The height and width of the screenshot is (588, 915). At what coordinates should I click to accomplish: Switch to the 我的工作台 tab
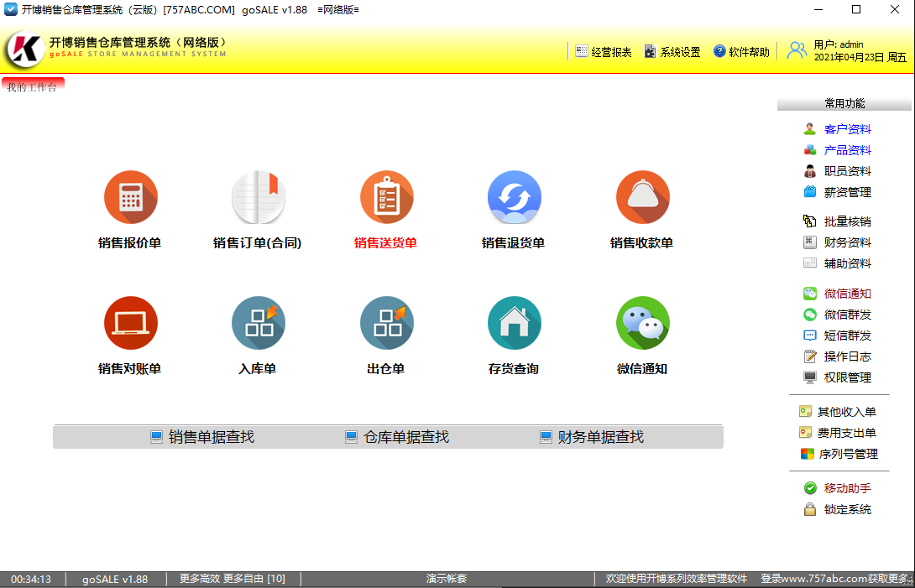[33, 86]
